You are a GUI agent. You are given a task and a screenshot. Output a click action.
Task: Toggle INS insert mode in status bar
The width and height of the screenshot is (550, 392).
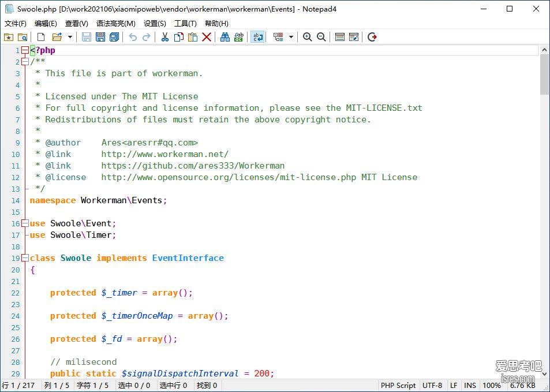[x=470, y=385]
